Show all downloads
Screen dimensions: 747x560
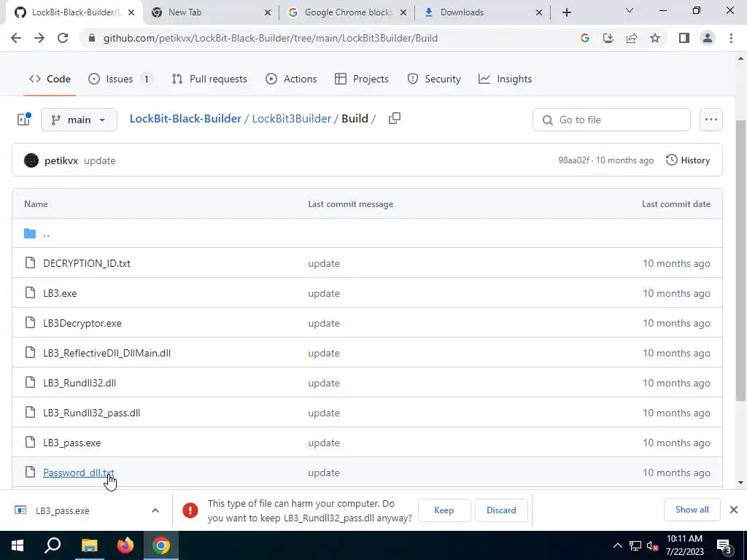(692, 510)
